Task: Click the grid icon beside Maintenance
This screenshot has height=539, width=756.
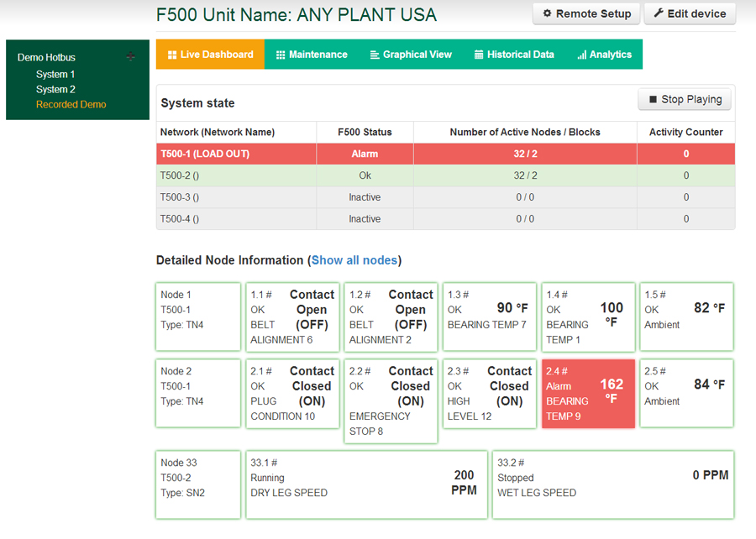Action: [x=281, y=55]
